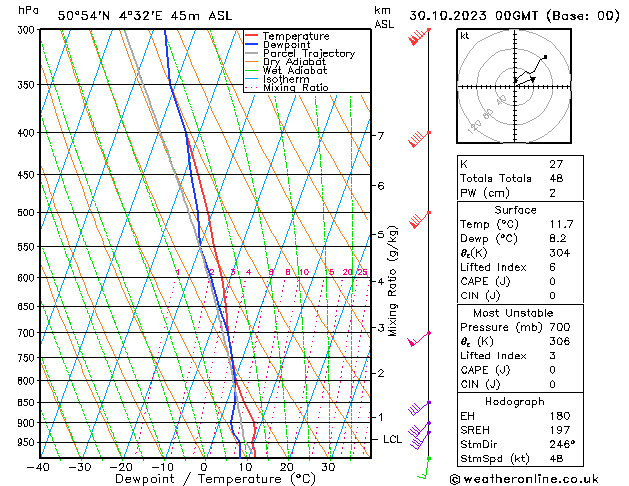Viewport: 629px width, 486px height.
Task: Click the red Temperature legend line
Action: coord(251,36)
